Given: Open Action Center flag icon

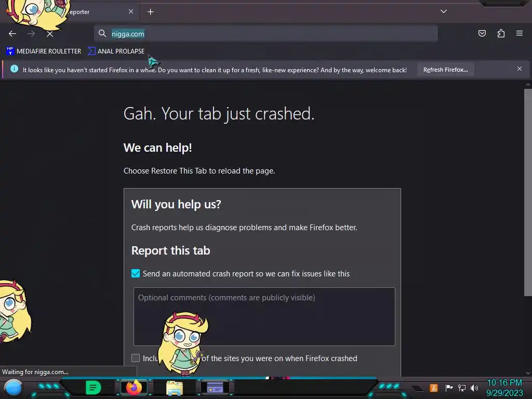Looking at the screenshot, I should (x=449, y=388).
